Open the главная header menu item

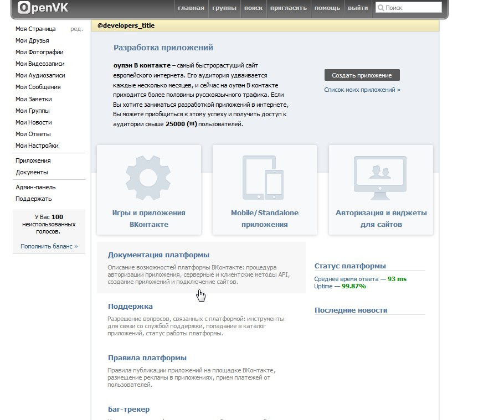pos(191,8)
